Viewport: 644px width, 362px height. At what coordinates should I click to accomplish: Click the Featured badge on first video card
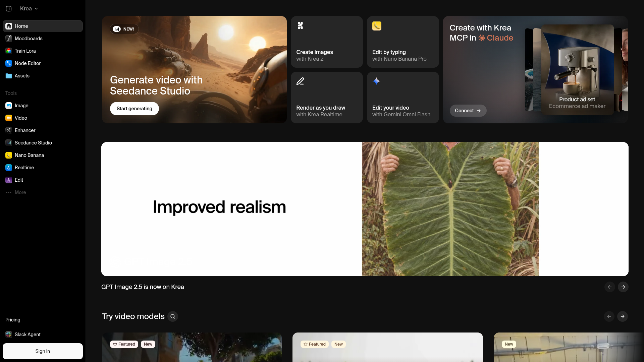[124, 344]
